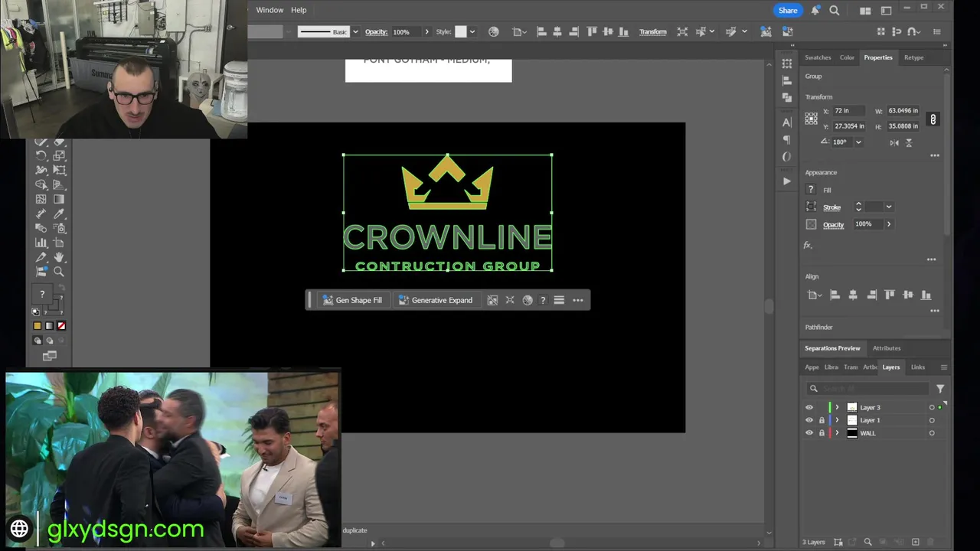The image size is (980, 551).
Task: Expand opacity slider arrow in Properties
Action: tap(888, 224)
